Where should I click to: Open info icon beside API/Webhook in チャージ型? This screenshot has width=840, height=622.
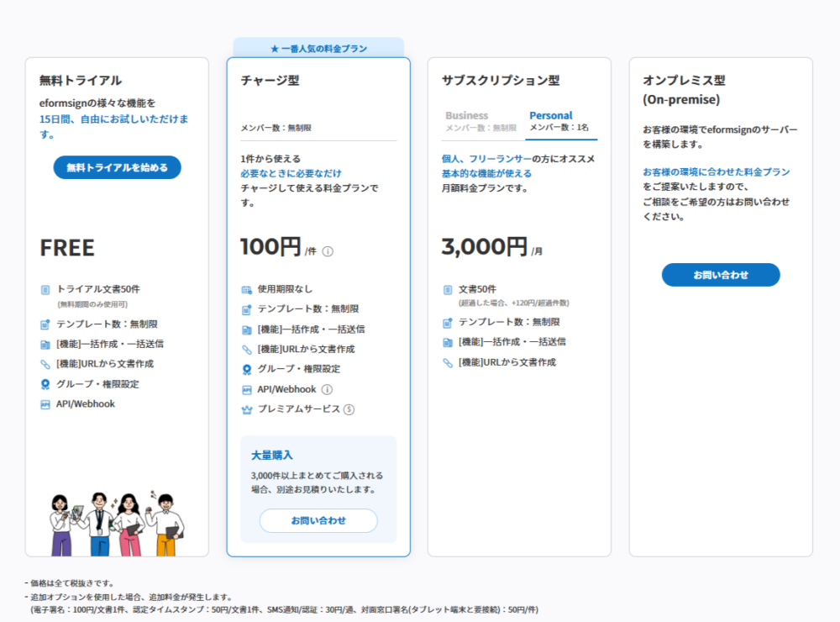click(327, 389)
